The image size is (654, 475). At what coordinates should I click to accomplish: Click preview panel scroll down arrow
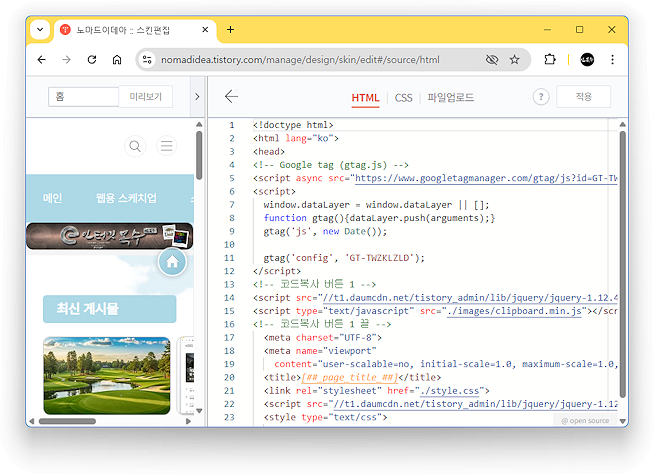coord(199,411)
